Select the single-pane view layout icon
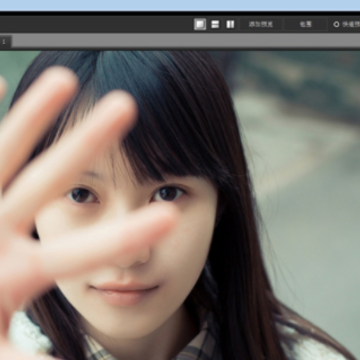The width and height of the screenshot is (360, 360). coord(200,24)
